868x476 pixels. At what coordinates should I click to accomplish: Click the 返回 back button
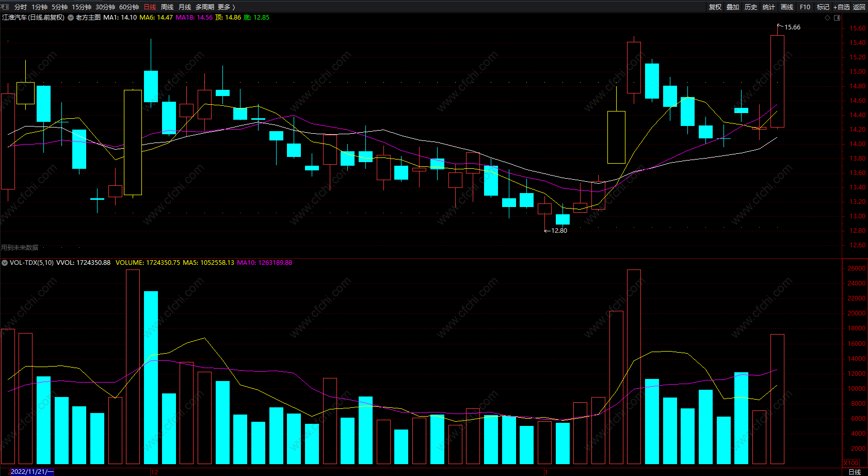(859, 7)
